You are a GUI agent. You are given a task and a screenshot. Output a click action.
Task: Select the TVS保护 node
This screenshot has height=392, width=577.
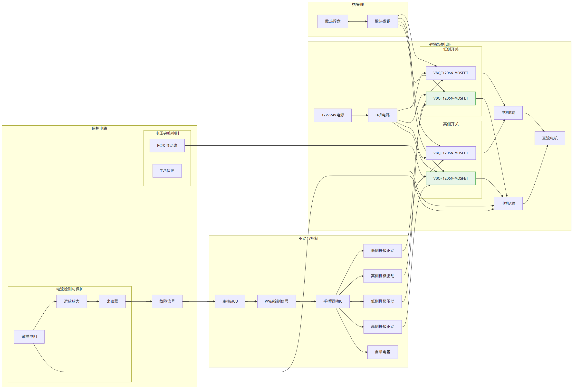167,171
